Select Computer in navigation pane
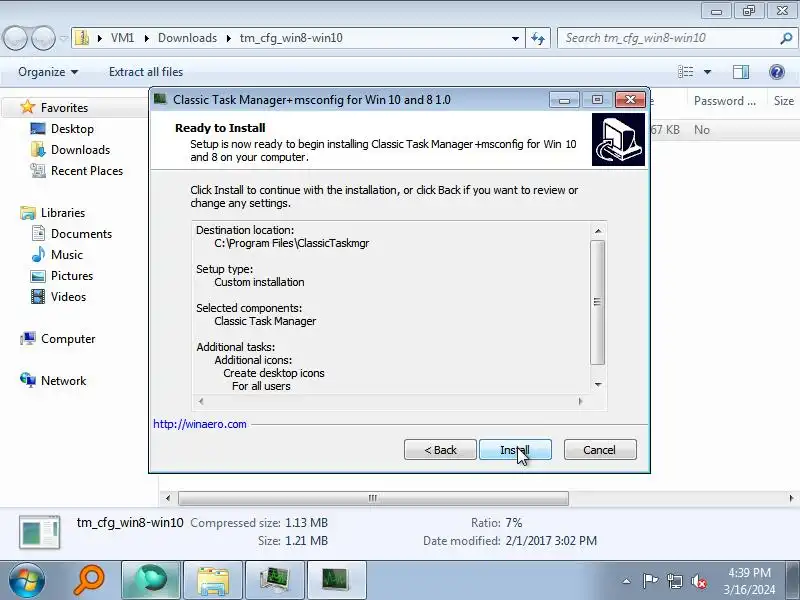 (68, 339)
